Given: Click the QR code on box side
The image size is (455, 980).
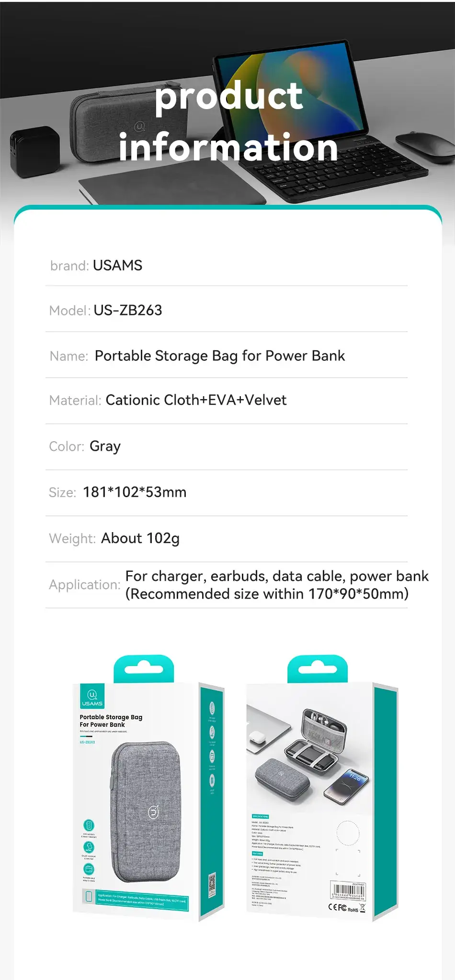Looking at the screenshot, I should pos(212,885).
